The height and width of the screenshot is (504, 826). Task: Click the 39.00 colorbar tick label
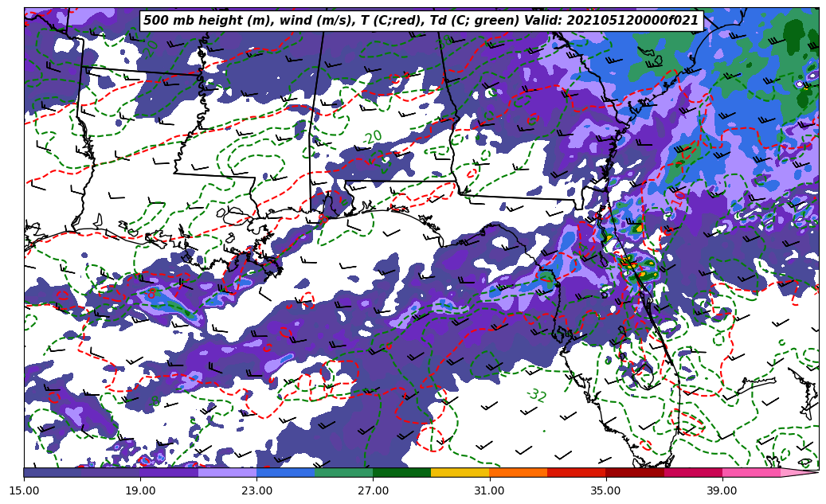click(x=722, y=490)
